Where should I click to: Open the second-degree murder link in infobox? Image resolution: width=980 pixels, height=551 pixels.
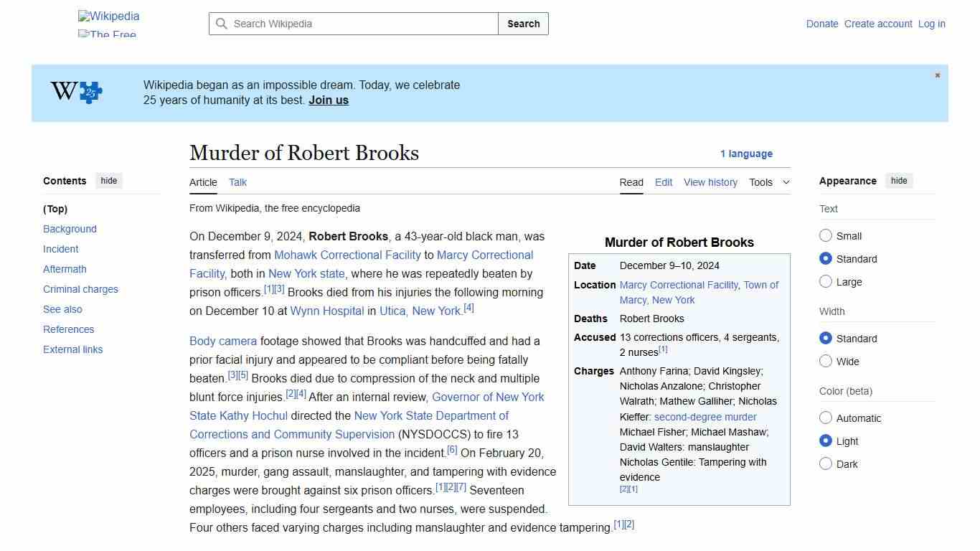705,416
